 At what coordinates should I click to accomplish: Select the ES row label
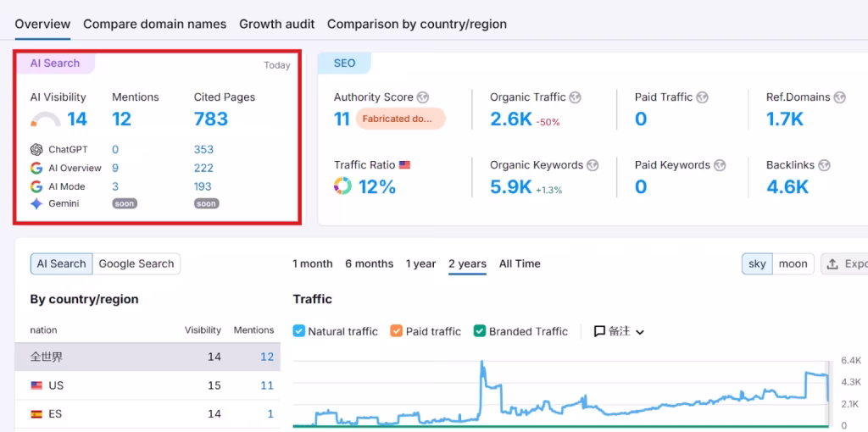(55, 413)
